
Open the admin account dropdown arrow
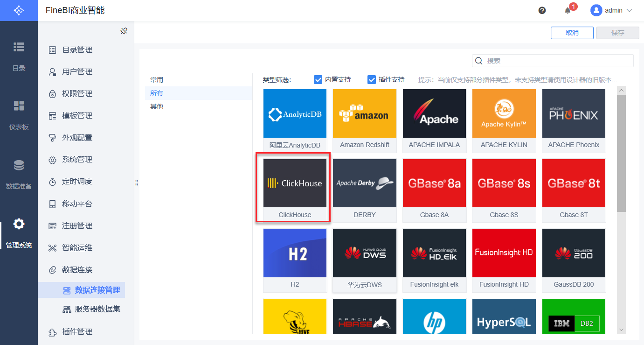click(x=629, y=10)
